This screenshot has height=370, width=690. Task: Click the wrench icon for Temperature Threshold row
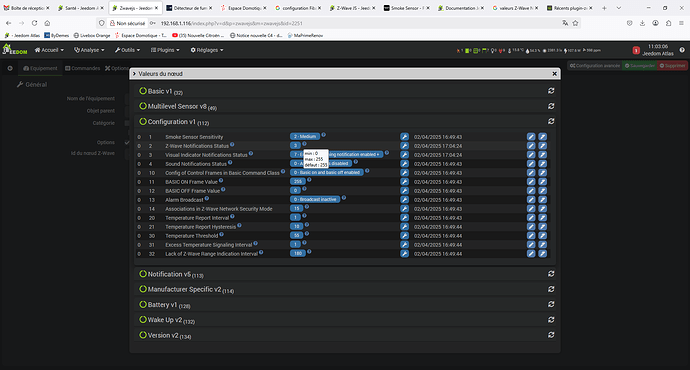[404, 236]
